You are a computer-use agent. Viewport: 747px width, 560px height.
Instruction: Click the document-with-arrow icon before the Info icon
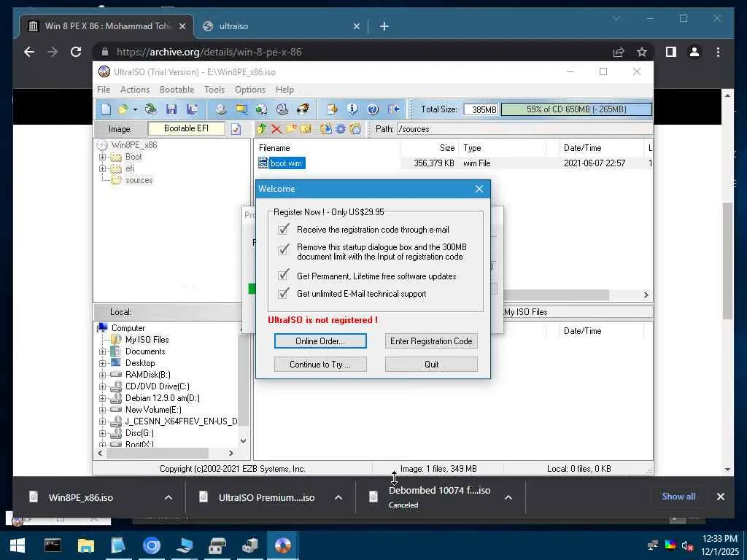pos(332,109)
